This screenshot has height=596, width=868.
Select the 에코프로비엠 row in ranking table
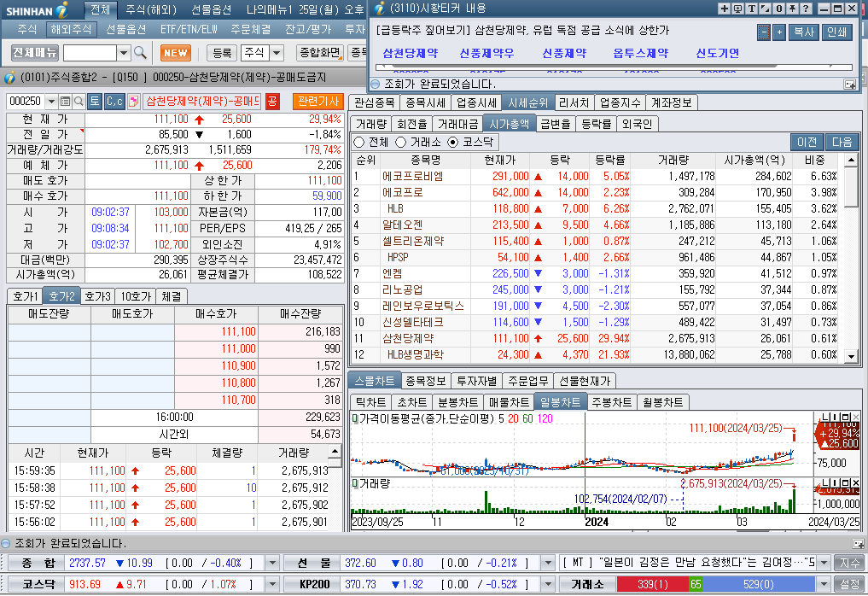click(x=597, y=176)
